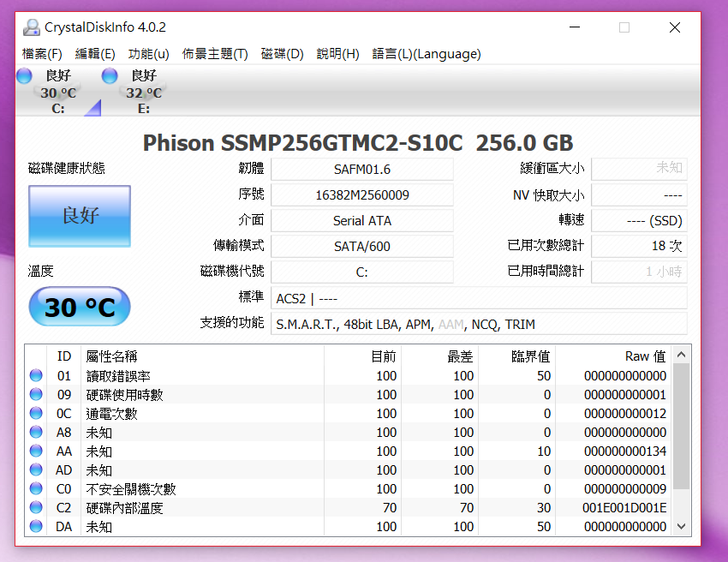This screenshot has width=728, height=562.
Task: Click the Raw 值 column header
Action: point(613,356)
